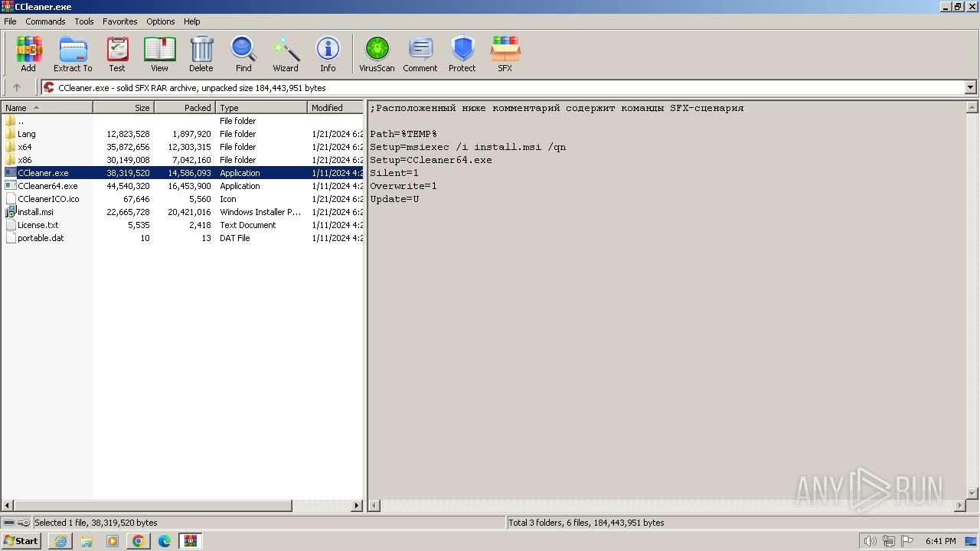
Task: Open the Lang folder
Action: point(26,134)
